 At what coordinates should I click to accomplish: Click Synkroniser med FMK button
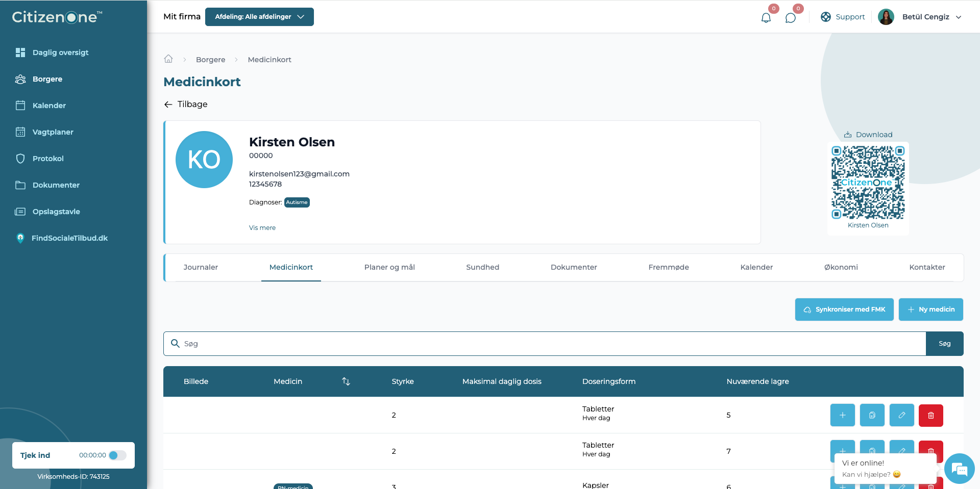click(x=844, y=310)
